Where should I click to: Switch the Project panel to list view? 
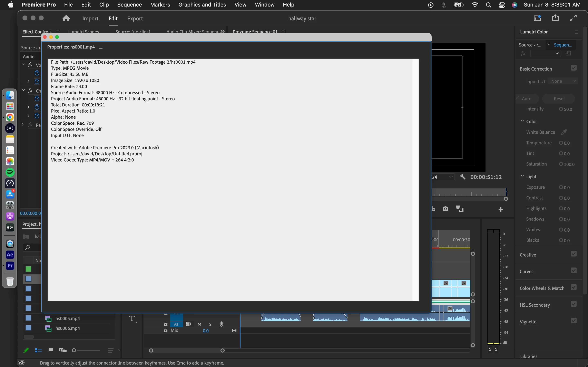pos(38,350)
